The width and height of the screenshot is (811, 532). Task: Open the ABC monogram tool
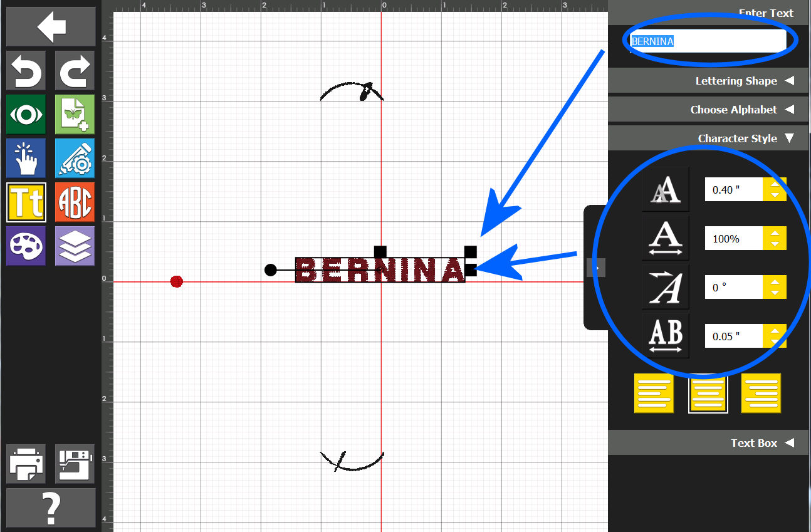[x=75, y=202]
